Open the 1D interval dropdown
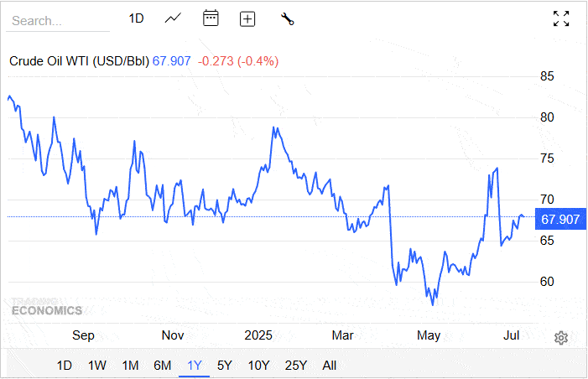588x379 pixels. pyautogui.click(x=136, y=18)
